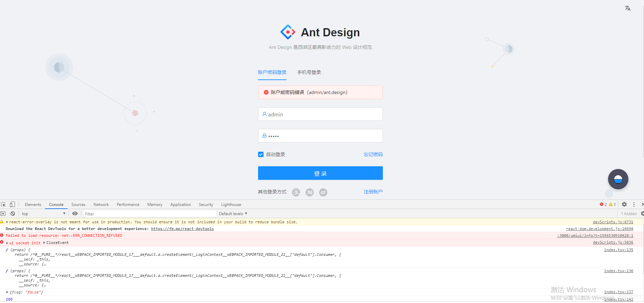
Task: Clear the console with the clear icon
Action: point(13,213)
